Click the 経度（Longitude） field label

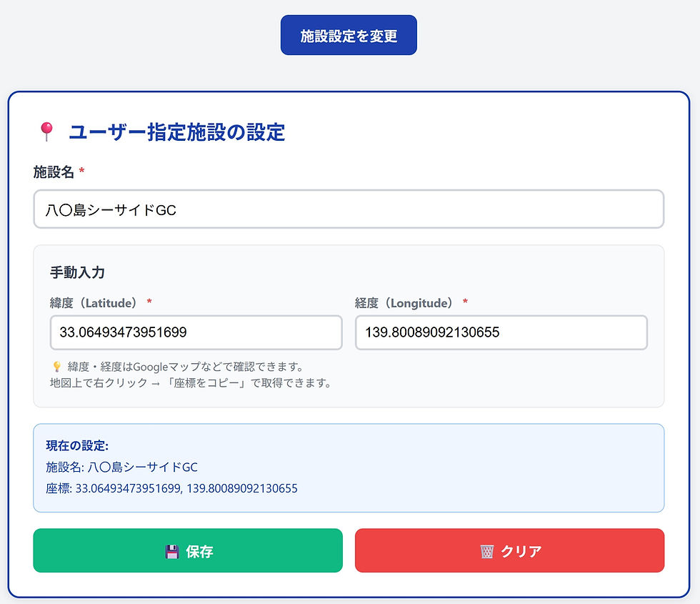[404, 303]
